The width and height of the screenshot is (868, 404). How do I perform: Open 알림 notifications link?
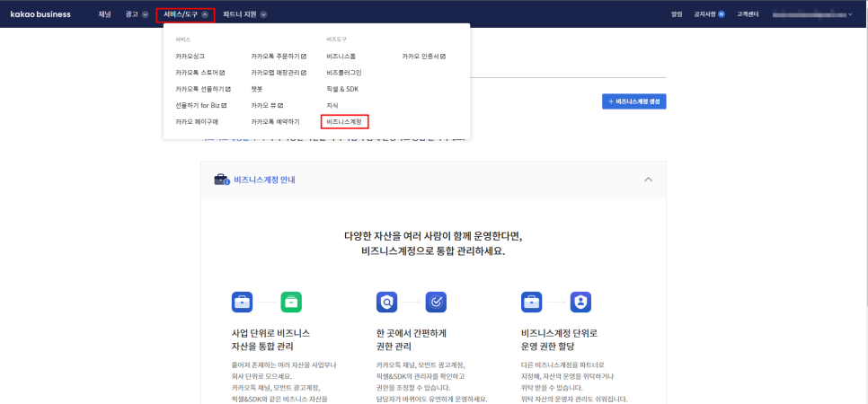click(x=677, y=14)
